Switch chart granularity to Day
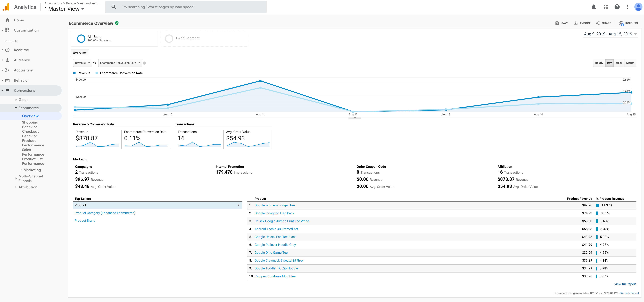 click(609, 63)
